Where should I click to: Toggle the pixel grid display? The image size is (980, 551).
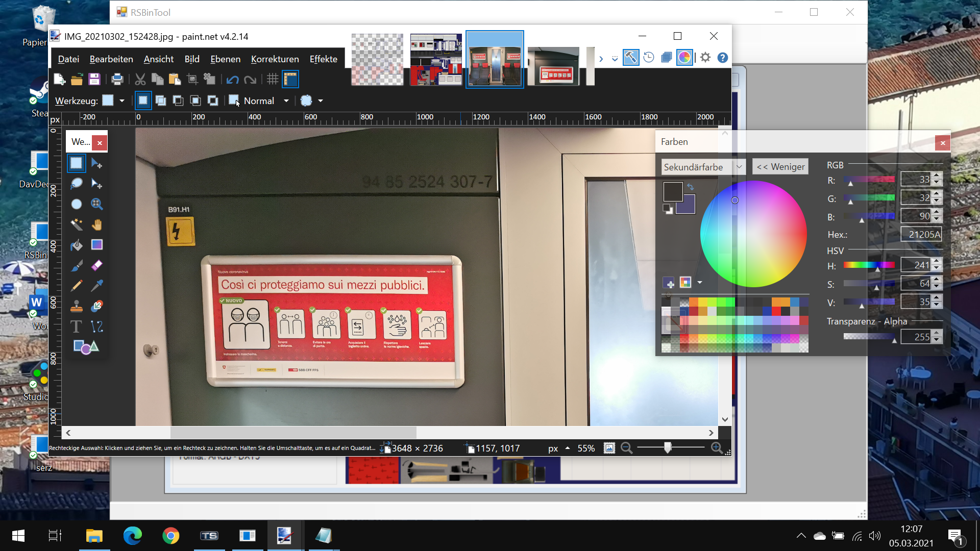click(x=273, y=79)
